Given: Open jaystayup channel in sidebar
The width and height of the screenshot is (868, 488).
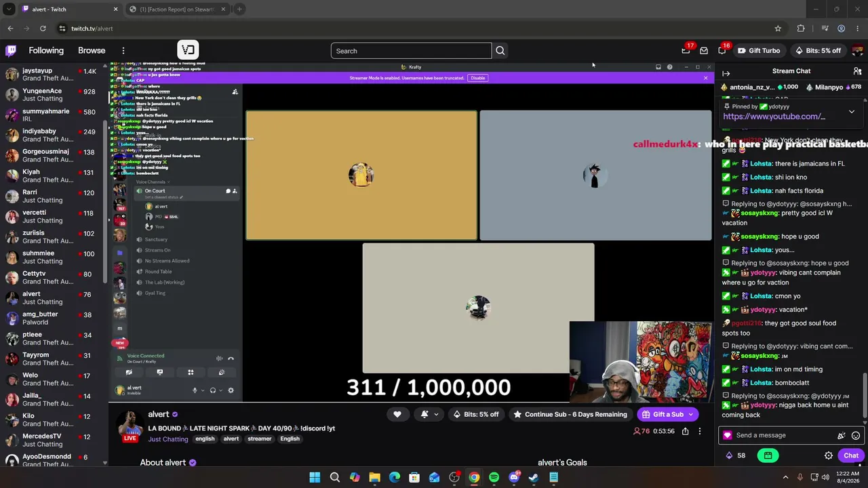Looking at the screenshot, I should 53,75.
